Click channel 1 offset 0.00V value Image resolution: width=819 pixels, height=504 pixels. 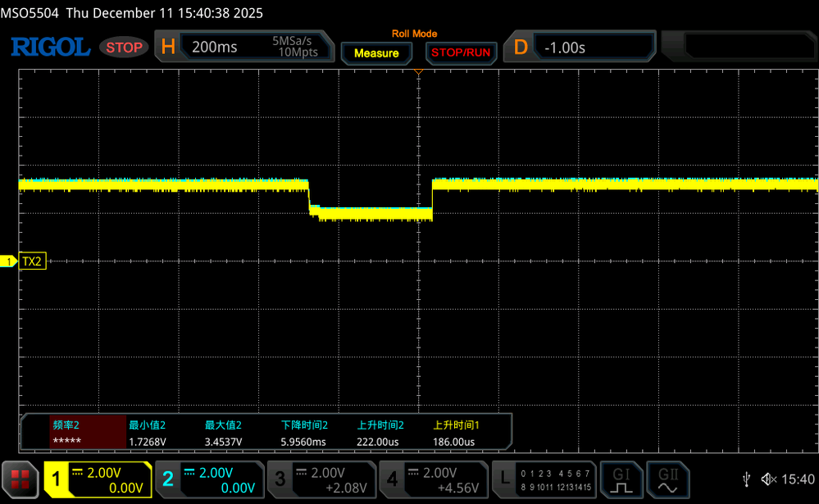pos(126,488)
